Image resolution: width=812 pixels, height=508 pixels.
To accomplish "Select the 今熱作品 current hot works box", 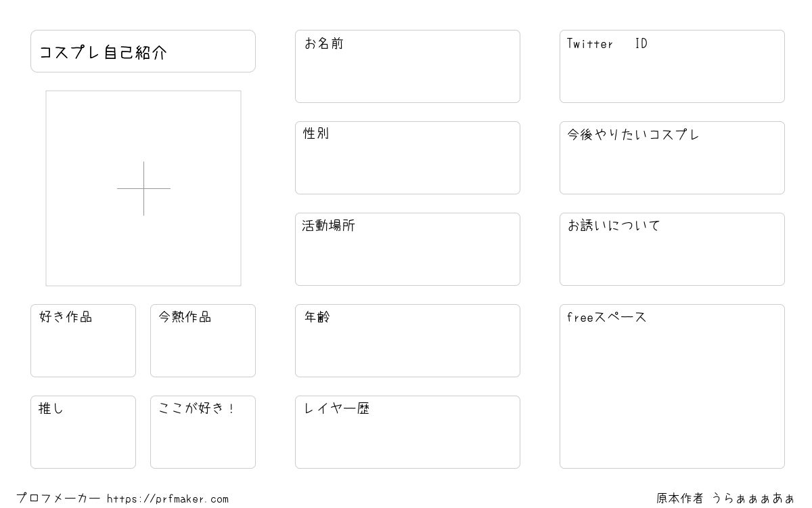I will pyautogui.click(x=203, y=341).
